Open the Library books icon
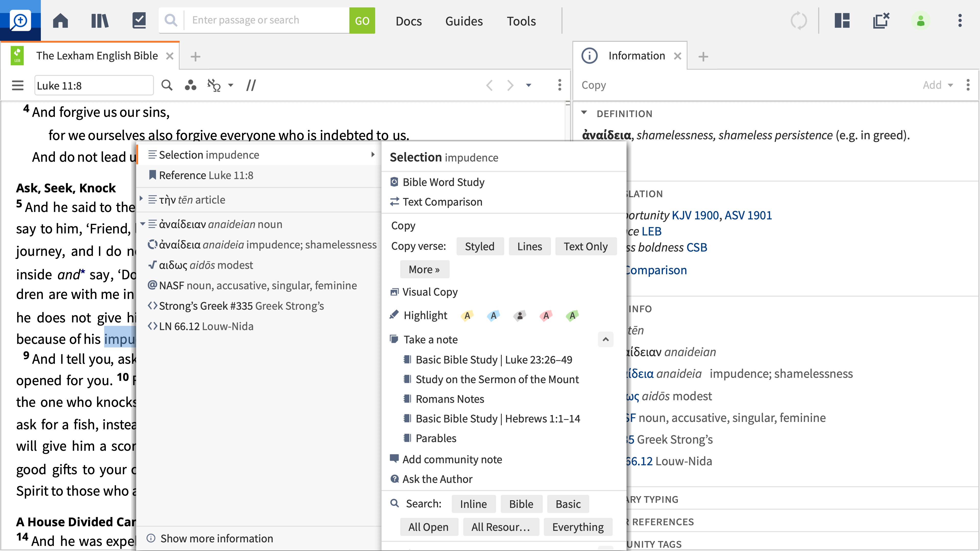 click(x=100, y=20)
